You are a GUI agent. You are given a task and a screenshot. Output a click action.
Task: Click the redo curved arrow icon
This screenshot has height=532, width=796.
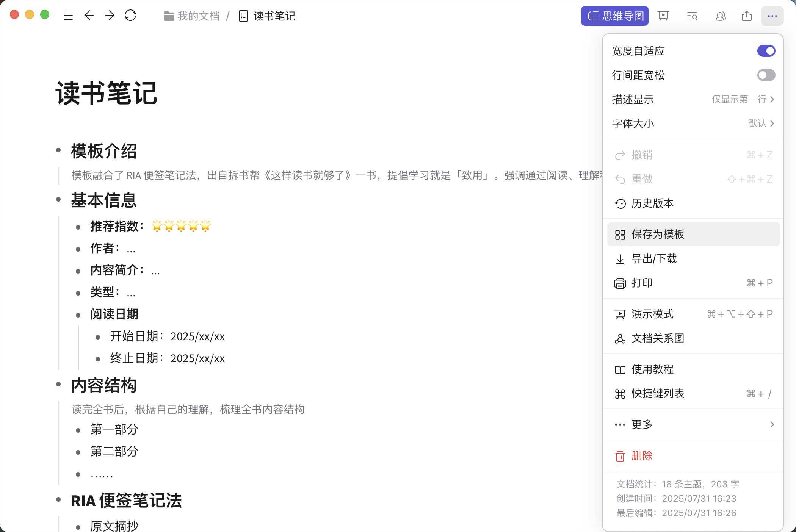[620, 179]
